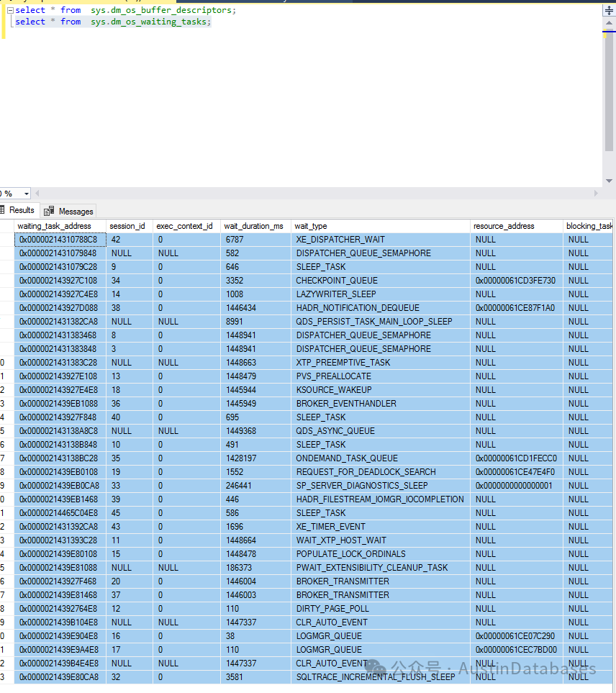This screenshot has height=693, width=616.
Task: Click resource address 0x00000061CD1FECC0
Action: point(517,458)
